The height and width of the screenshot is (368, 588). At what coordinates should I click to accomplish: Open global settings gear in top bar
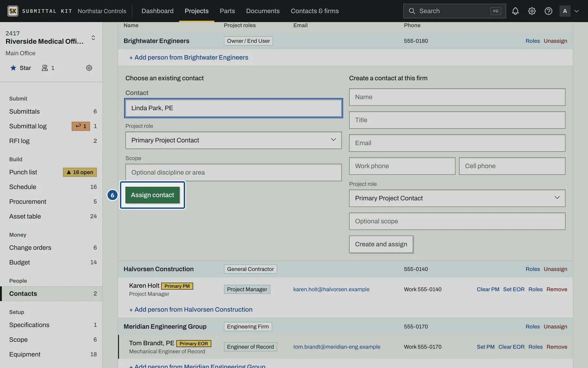[x=532, y=11]
